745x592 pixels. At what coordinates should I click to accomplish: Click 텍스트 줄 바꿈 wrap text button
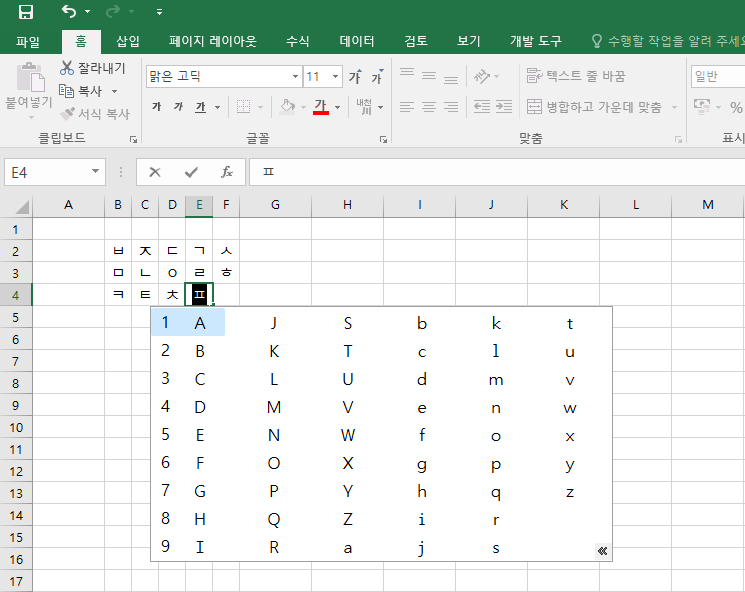(576, 76)
